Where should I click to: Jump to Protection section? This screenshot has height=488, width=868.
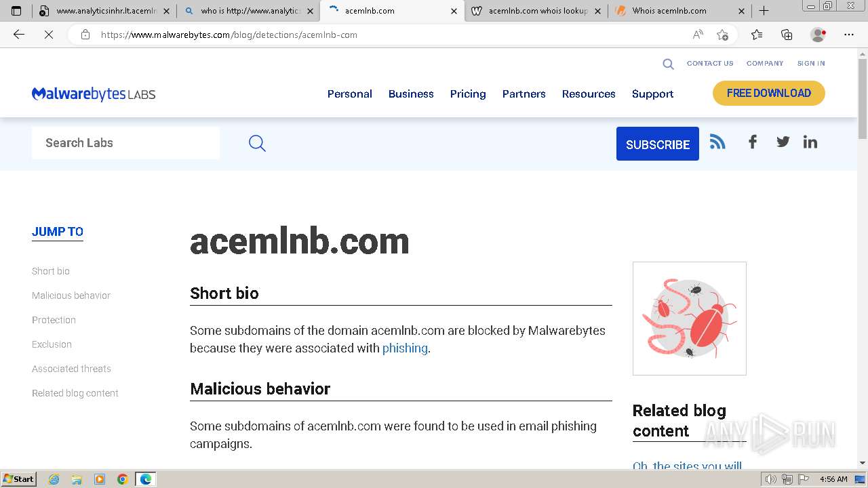pos(54,320)
